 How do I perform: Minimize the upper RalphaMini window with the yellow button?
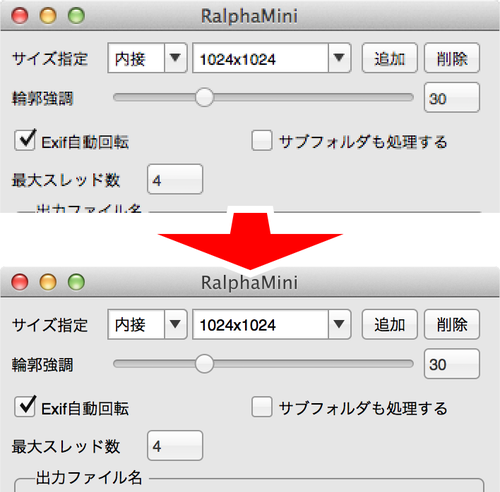pyautogui.click(x=48, y=16)
